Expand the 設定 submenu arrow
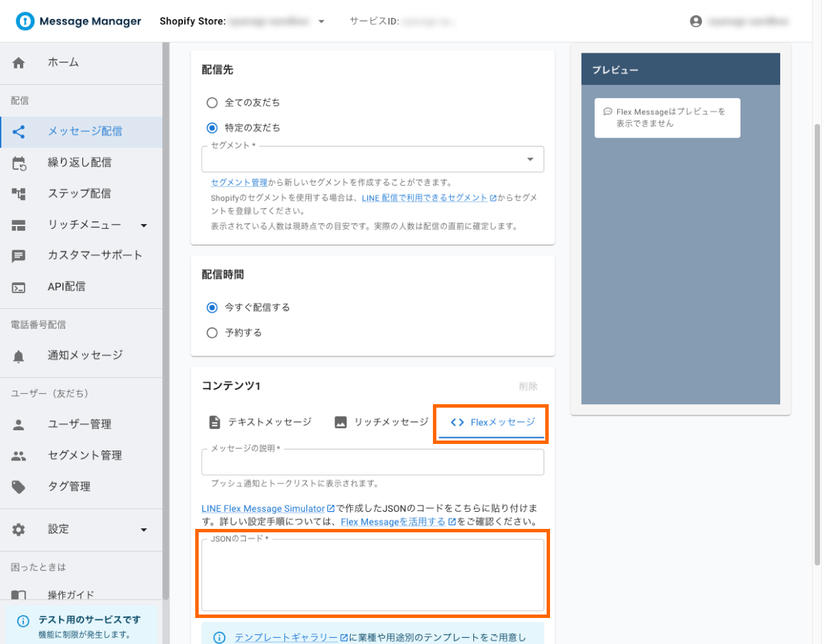 click(143, 530)
